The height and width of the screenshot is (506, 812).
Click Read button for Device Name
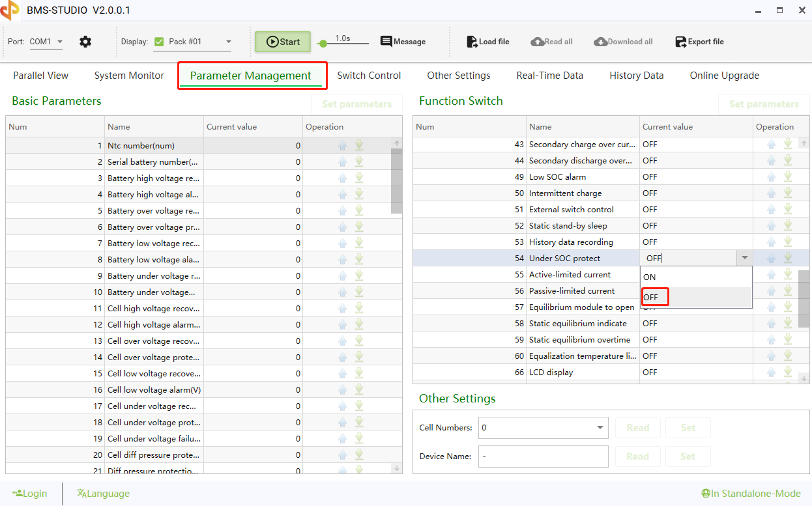tap(638, 457)
